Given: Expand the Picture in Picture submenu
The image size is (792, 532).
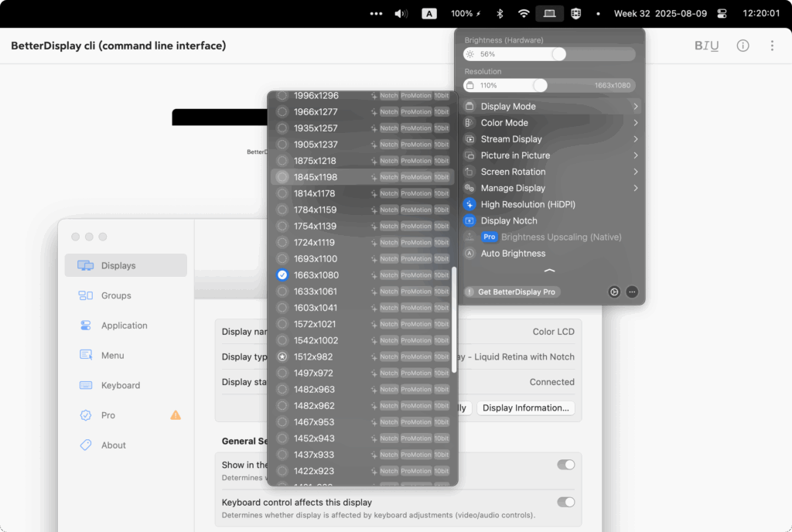Looking at the screenshot, I should pyautogui.click(x=551, y=155).
